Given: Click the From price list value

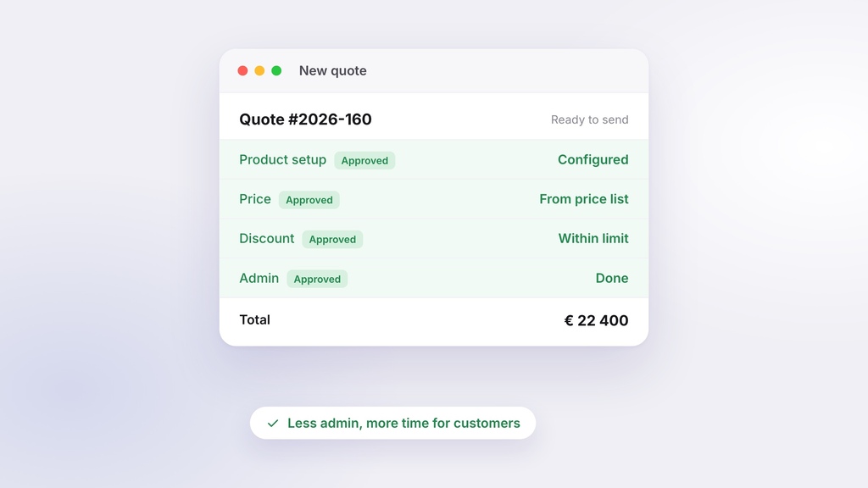Looking at the screenshot, I should pos(584,199).
